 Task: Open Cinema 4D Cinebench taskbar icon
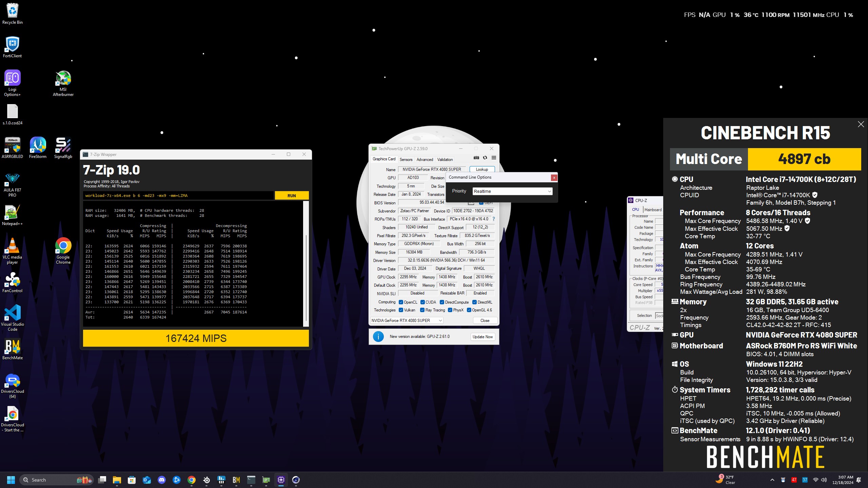[296, 480]
